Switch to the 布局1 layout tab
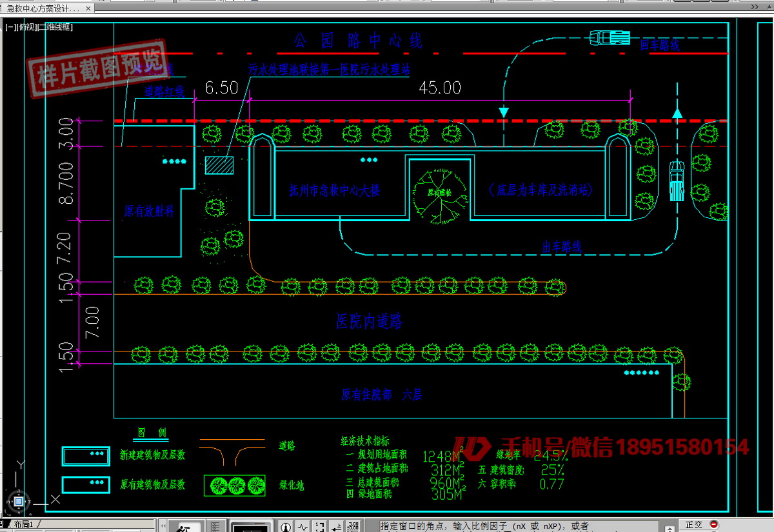774x532 pixels. [x=26, y=525]
